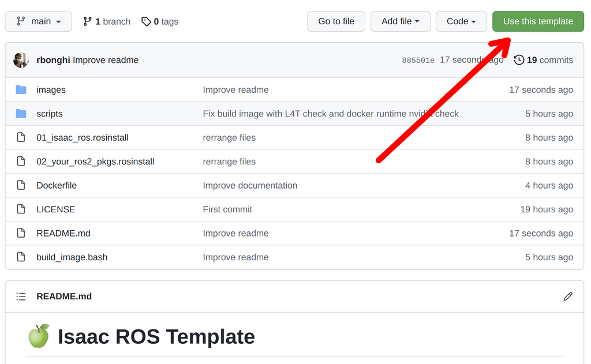The image size is (591, 364).
Task: Open the Add file dropdown
Action: click(x=401, y=21)
